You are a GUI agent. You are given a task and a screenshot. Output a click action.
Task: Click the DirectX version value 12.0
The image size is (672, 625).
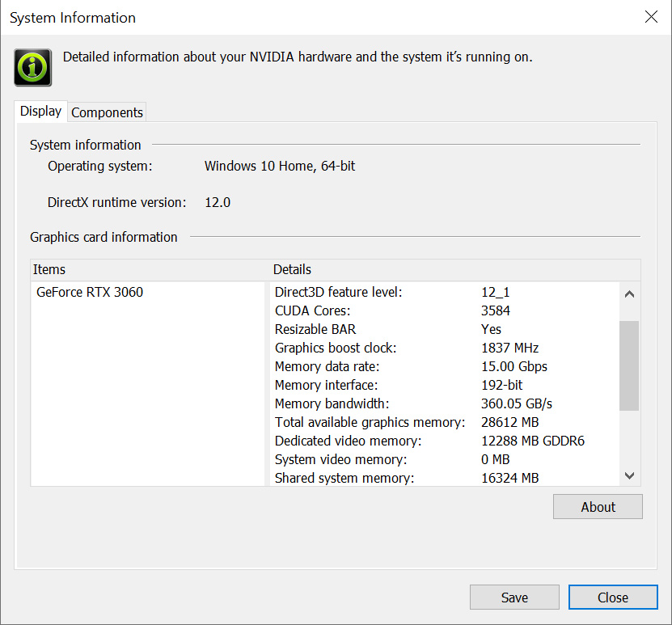(218, 202)
